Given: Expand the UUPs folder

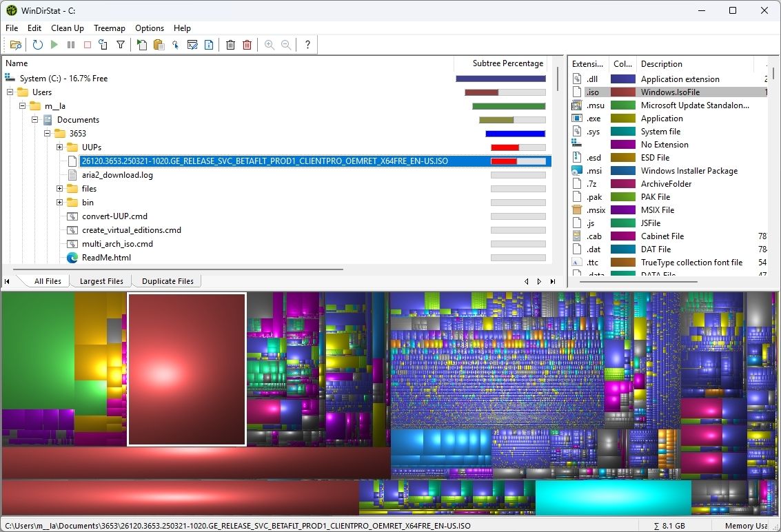Looking at the screenshot, I should [x=60, y=147].
